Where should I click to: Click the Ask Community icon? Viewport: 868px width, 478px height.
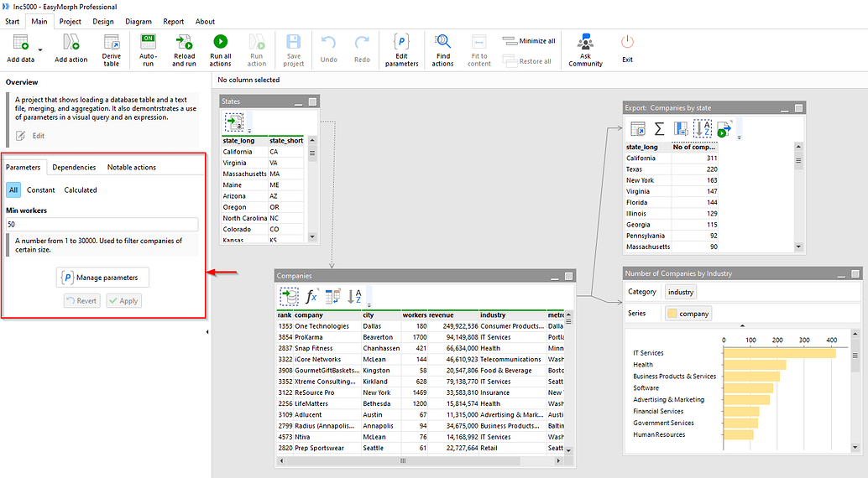tap(585, 43)
